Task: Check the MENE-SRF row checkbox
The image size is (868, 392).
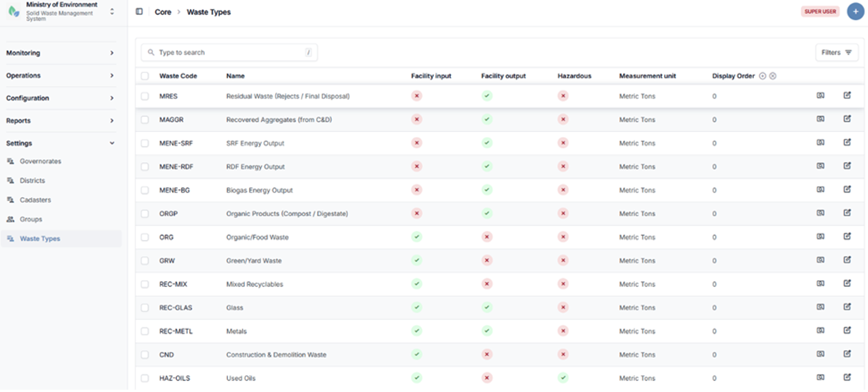Action: [145, 143]
